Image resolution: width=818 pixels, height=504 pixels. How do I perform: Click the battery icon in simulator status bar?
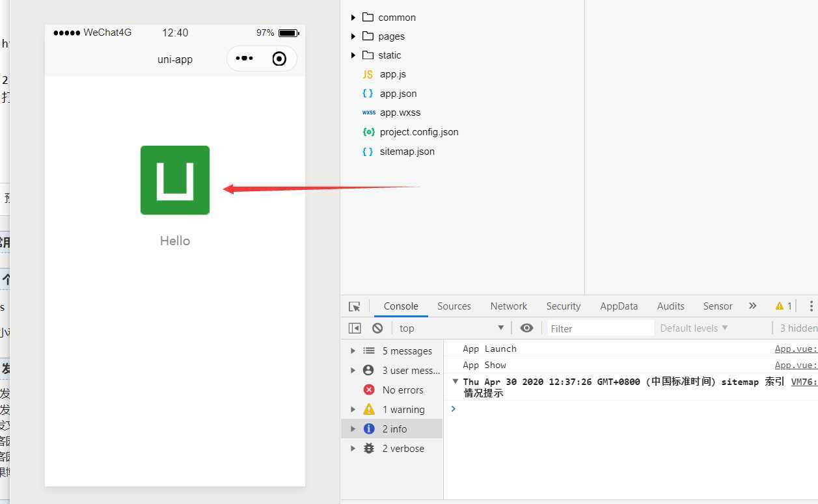click(x=288, y=33)
